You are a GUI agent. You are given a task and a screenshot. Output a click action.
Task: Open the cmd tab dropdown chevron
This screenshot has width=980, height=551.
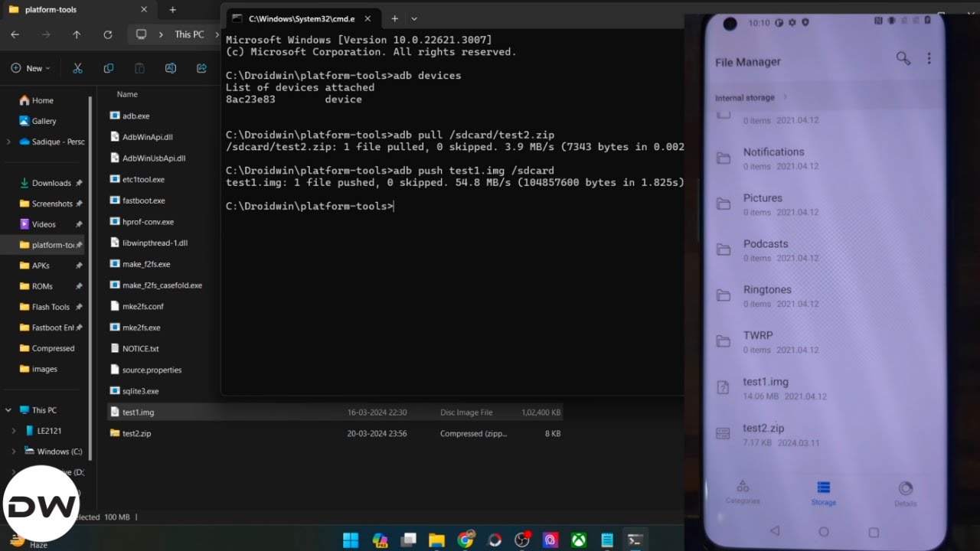point(414,18)
